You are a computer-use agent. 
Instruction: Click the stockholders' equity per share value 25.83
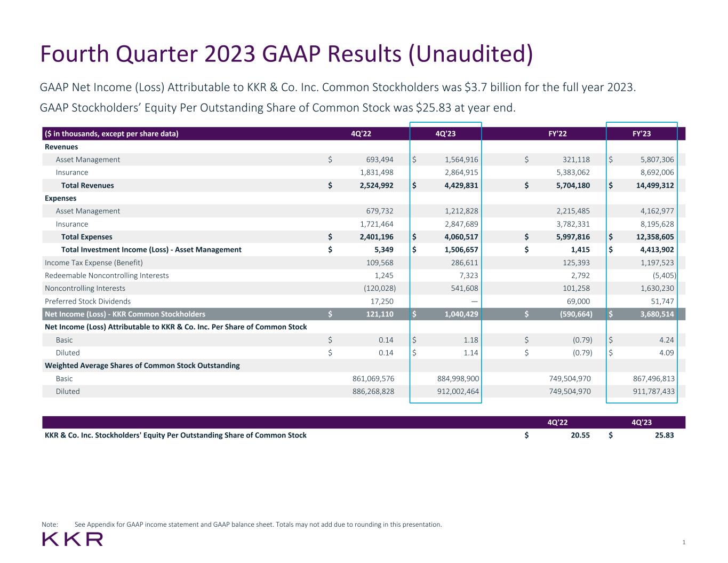click(x=664, y=435)
